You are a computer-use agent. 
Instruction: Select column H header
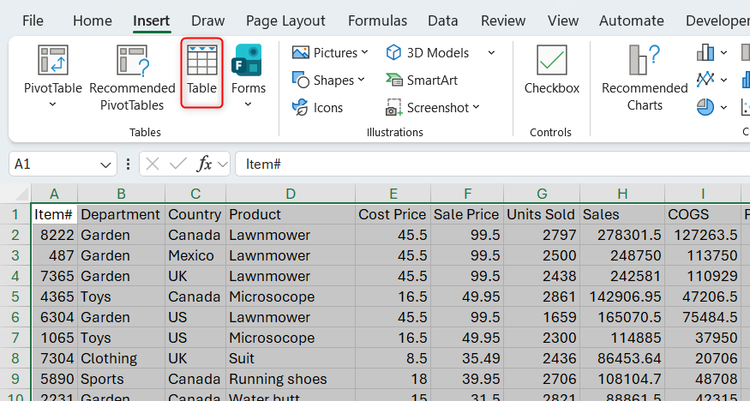(x=622, y=194)
